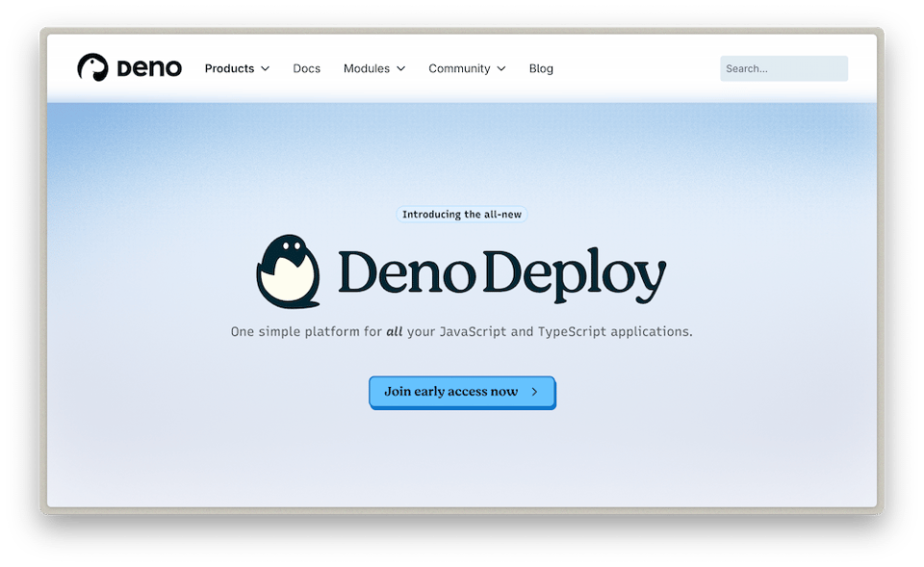The width and height of the screenshot is (924, 567).
Task: Click the tagline about JavaScript and TypeScript applications
Action: [462, 330]
